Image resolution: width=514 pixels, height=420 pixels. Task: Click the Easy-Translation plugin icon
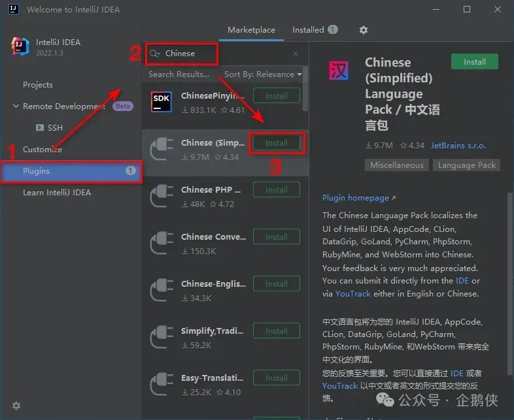tap(162, 383)
